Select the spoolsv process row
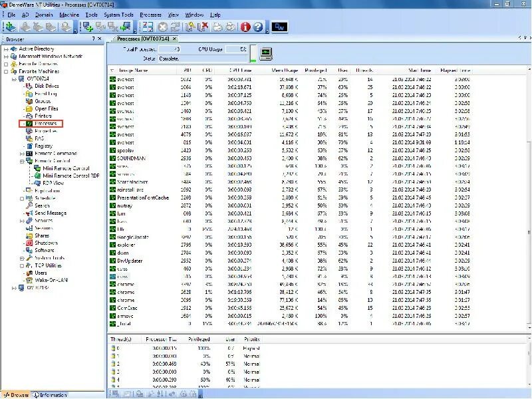This screenshot has height=399, width=532. click(292, 150)
